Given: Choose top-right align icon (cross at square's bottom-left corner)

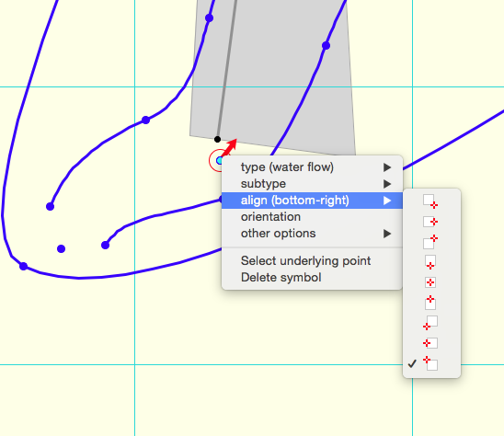Looking at the screenshot, I should 430,323.
